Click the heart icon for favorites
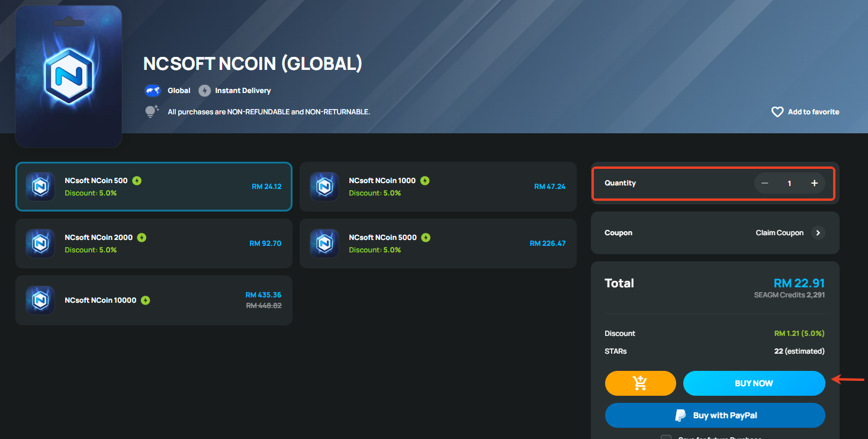 point(777,112)
